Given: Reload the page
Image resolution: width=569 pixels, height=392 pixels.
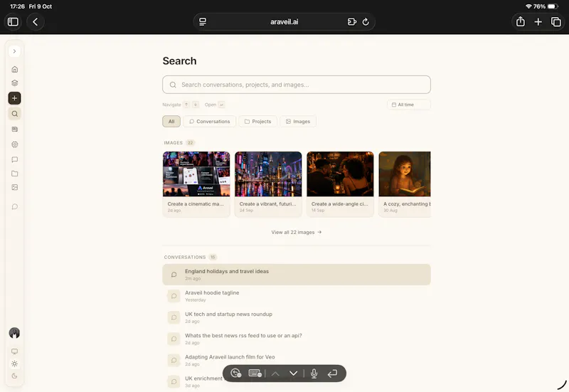Looking at the screenshot, I should 366,22.
